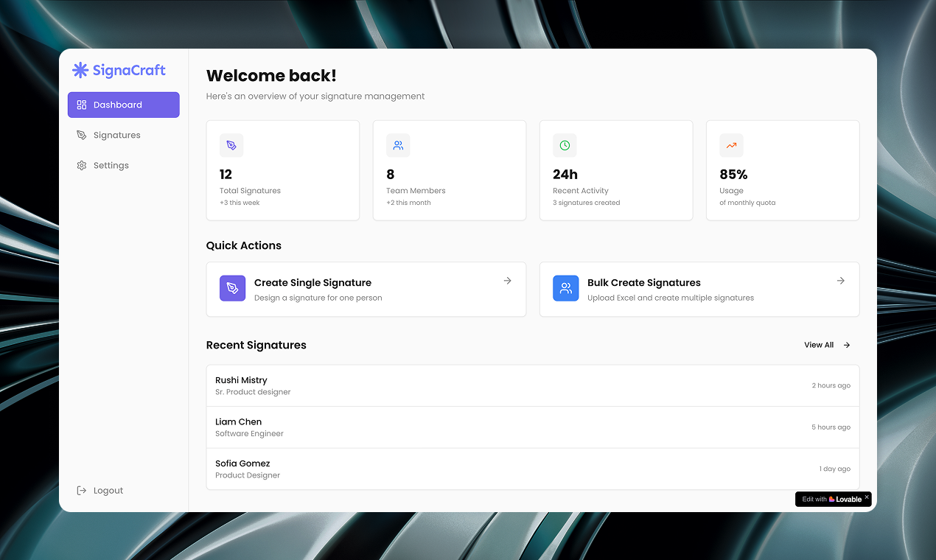Click the 'Total Signatures' label
936x560 pixels.
pyautogui.click(x=250, y=191)
